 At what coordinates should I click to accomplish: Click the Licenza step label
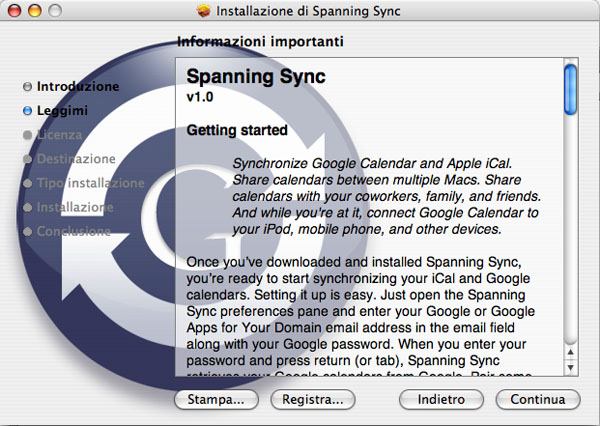(x=59, y=135)
